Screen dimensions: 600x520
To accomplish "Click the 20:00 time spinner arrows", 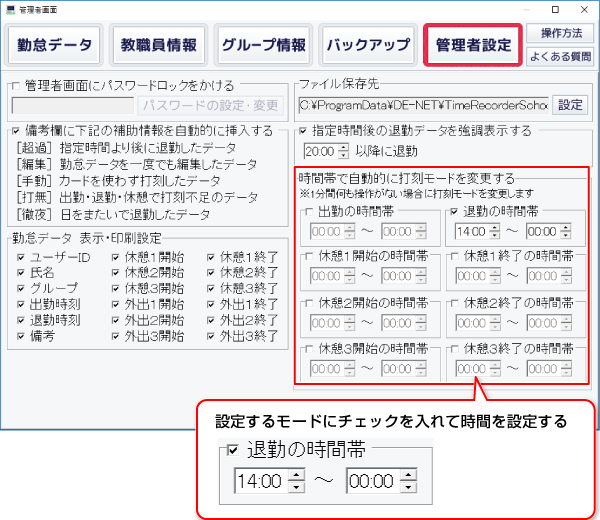I will (x=341, y=151).
